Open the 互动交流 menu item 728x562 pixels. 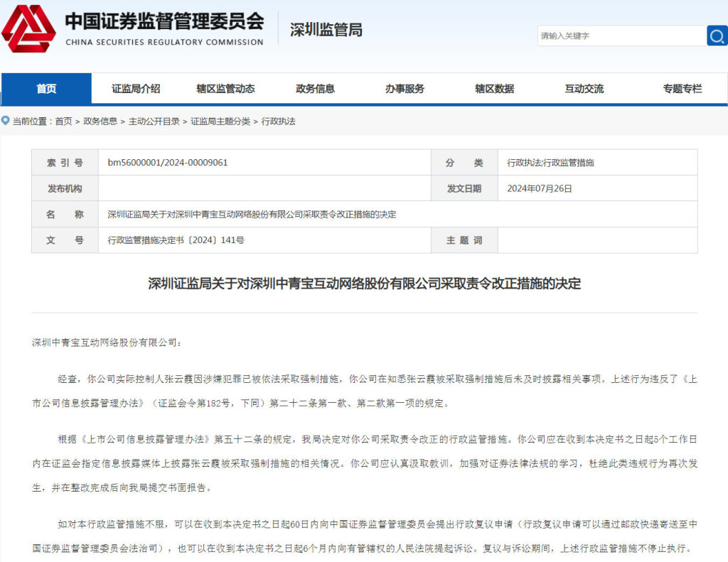click(584, 89)
